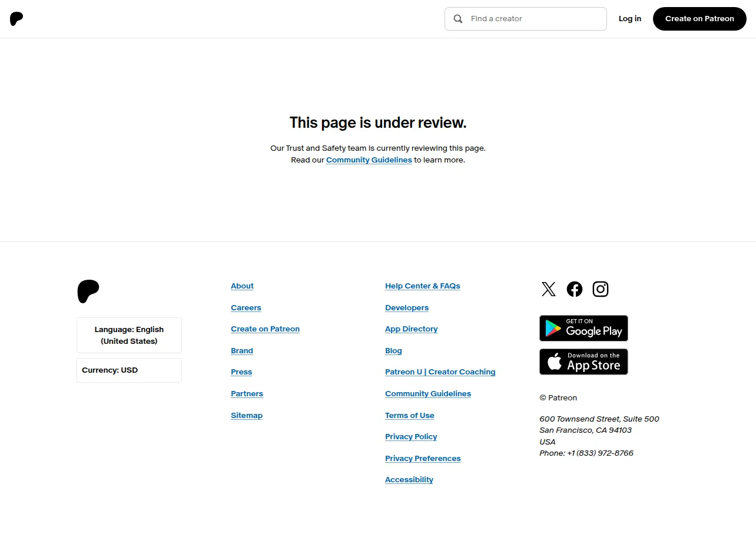Open the Press footer link
The height and width of the screenshot is (547, 756).
(241, 372)
